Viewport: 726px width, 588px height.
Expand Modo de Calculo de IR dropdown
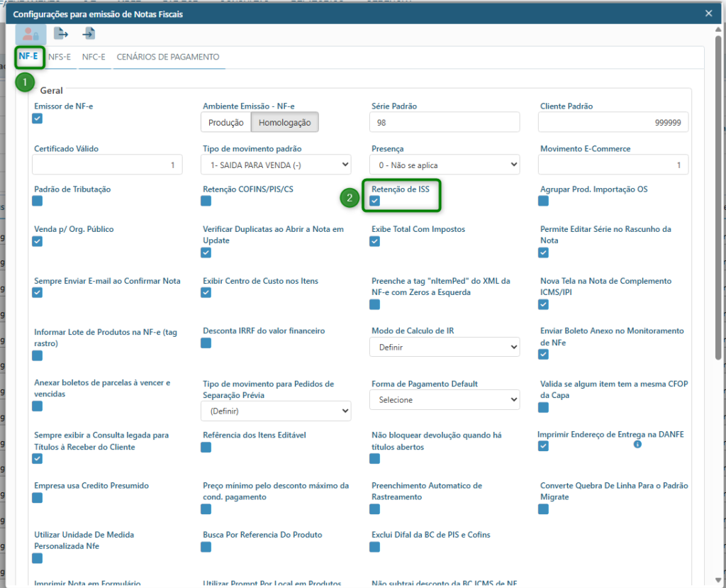point(445,348)
